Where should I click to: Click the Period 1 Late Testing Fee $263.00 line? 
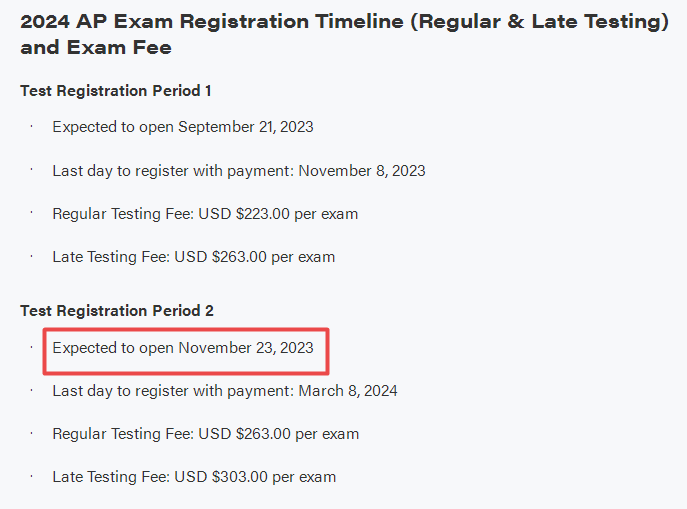tap(194, 257)
